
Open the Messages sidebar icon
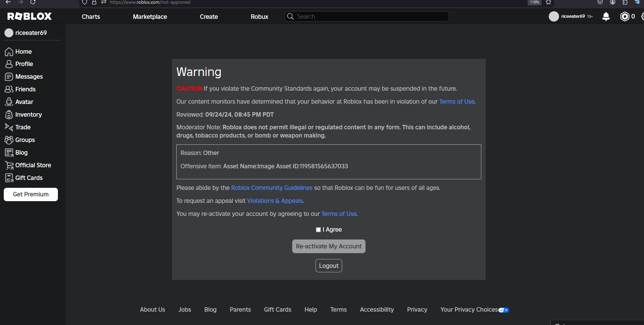coord(9,77)
